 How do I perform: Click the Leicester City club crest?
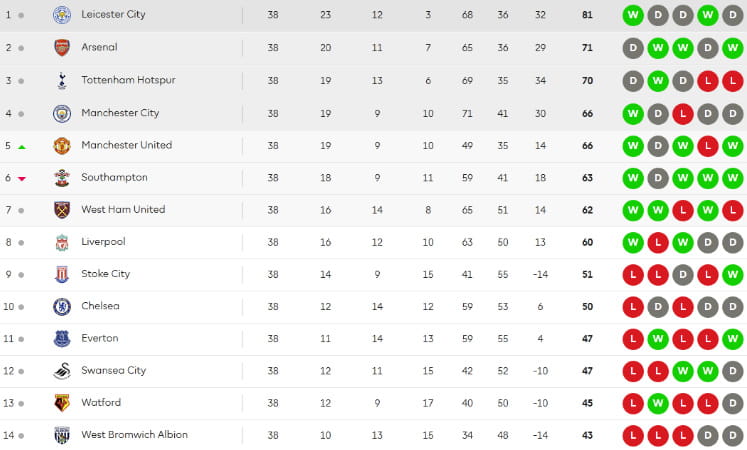(62, 15)
